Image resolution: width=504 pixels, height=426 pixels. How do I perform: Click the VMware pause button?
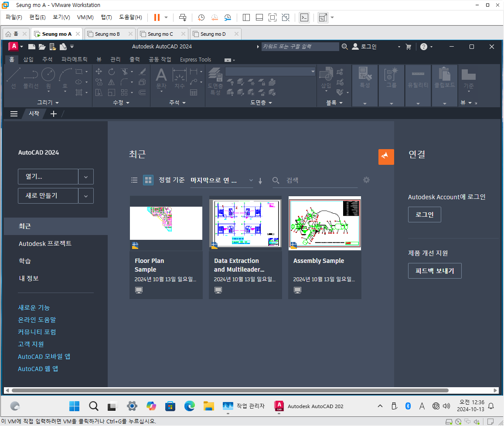pos(157,17)
